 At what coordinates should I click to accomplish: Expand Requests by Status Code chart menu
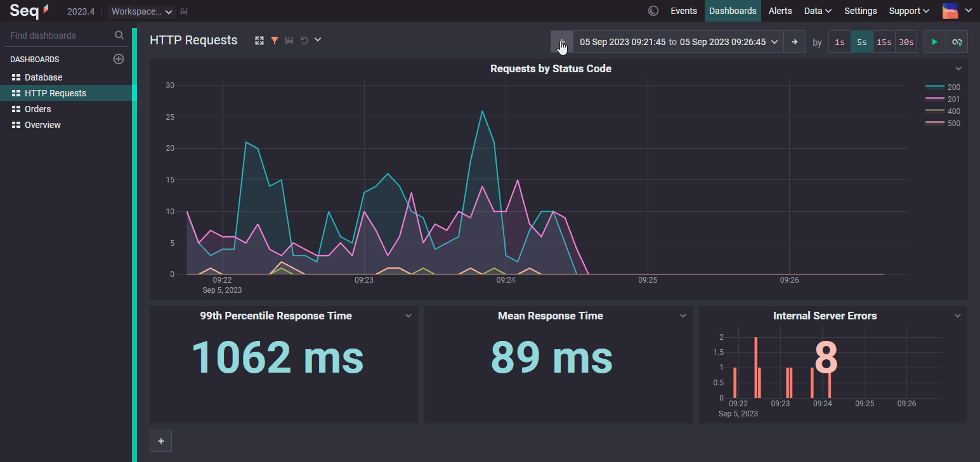point(958,68)
